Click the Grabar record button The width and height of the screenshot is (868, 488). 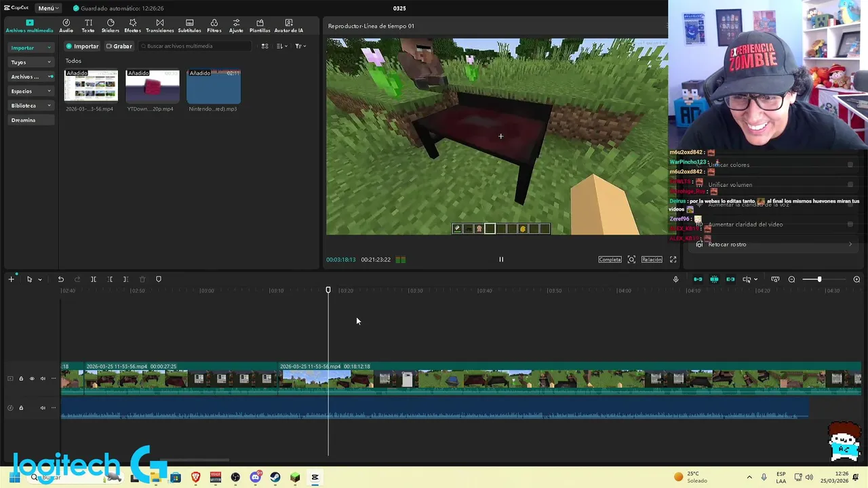119,46
